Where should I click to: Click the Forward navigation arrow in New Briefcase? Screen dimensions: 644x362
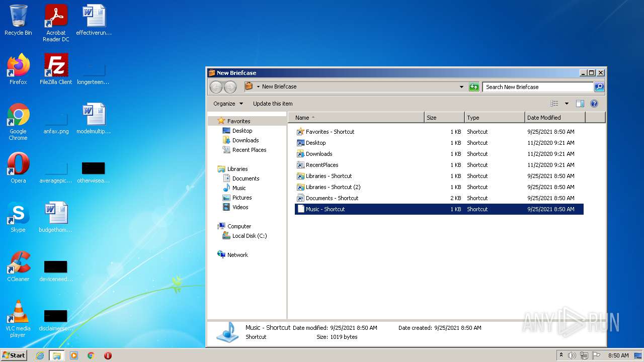(x=230, y=87)
